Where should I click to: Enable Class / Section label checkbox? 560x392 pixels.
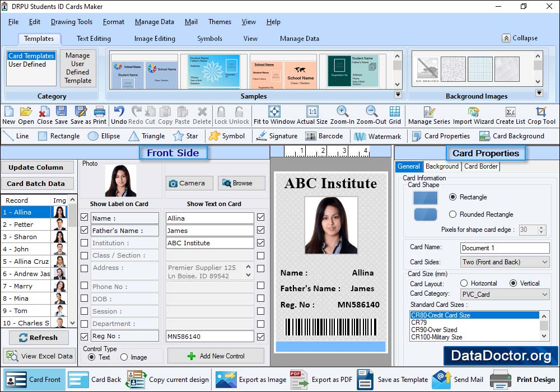85,255
